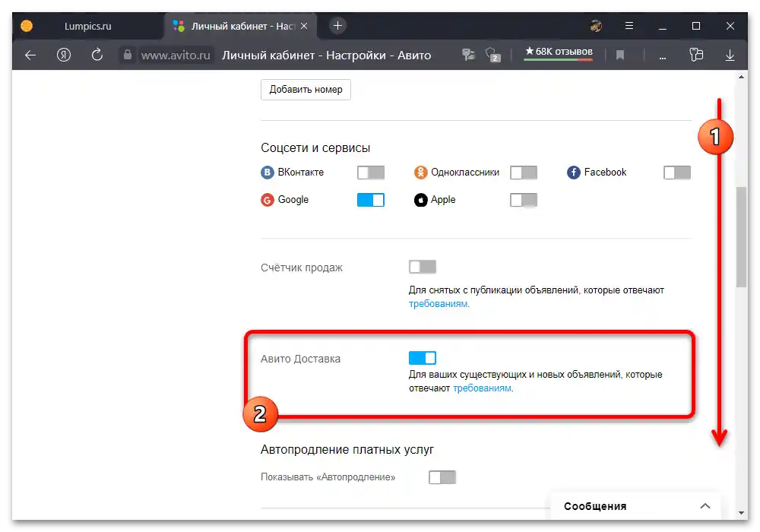Open Yandex home via the Я icon
This screenshot has width=760, height=532.
point(64,55)
